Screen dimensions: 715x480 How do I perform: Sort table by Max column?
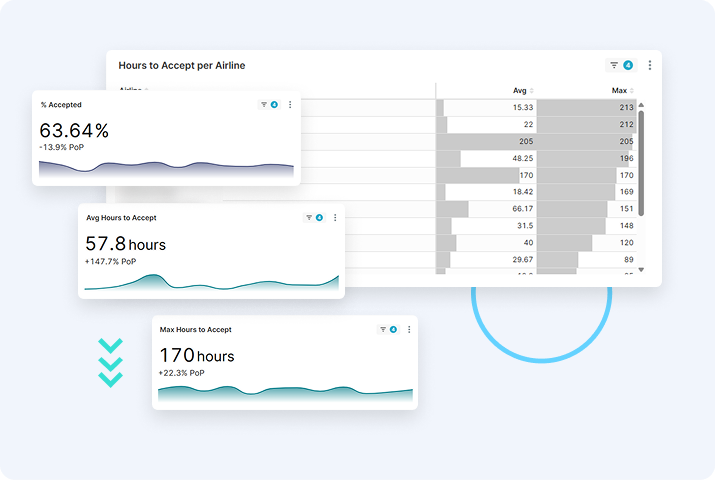[622, 91]
